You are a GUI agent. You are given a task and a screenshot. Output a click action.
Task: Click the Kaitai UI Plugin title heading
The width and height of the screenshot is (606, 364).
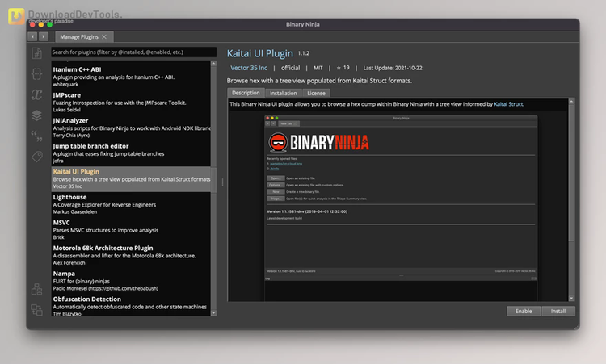pos(259,53)
